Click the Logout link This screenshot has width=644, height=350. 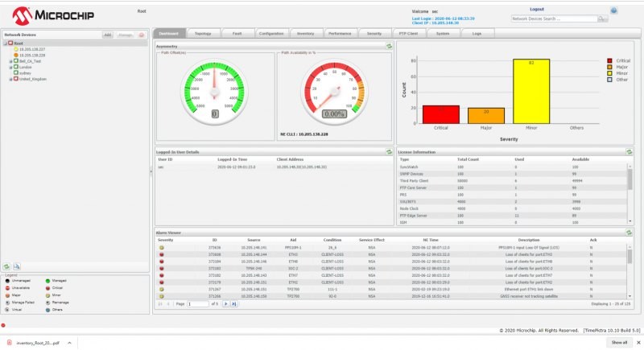point(536,9)
